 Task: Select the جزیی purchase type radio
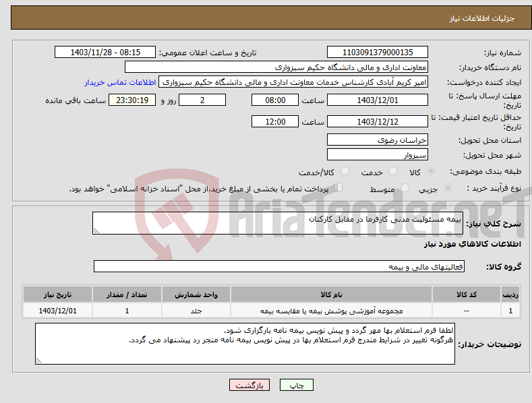(x=448, y=187)
